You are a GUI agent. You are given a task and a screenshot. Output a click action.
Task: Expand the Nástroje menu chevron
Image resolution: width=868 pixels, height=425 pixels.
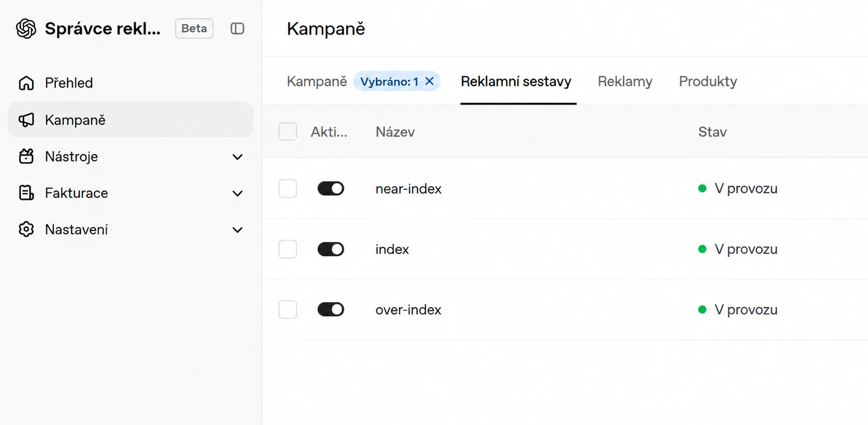tap(237, 157)
